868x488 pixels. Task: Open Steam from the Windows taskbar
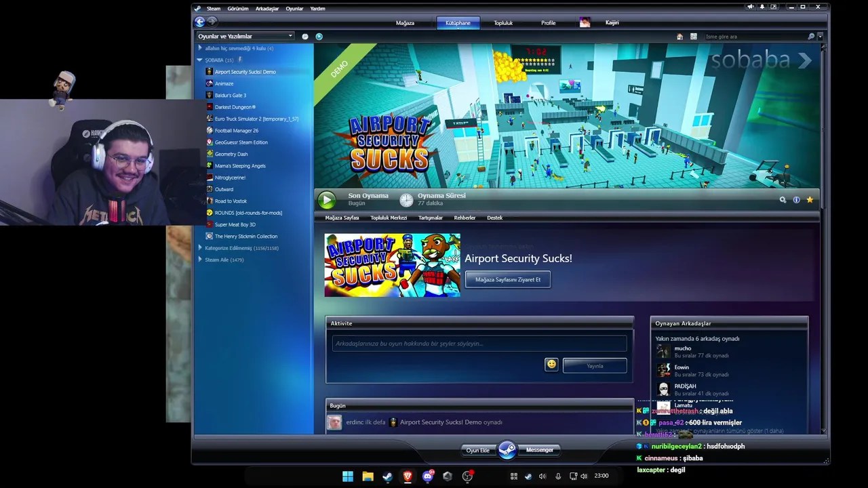point(387,476)
